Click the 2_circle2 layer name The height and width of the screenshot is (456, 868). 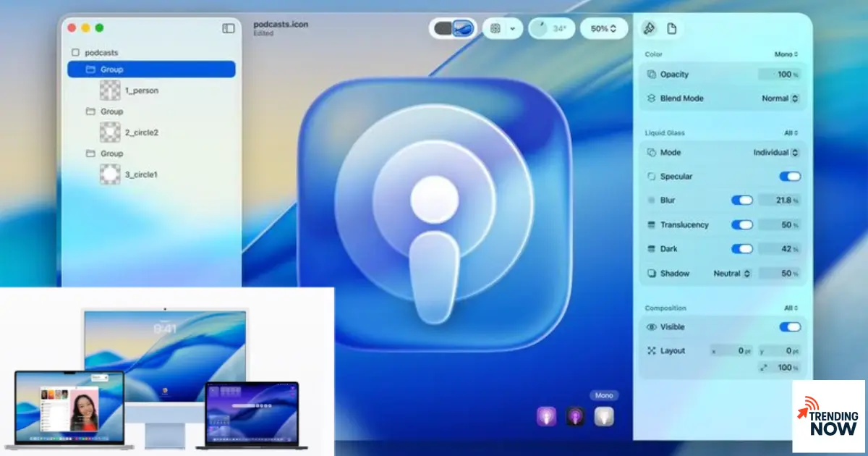coord(142,132)
